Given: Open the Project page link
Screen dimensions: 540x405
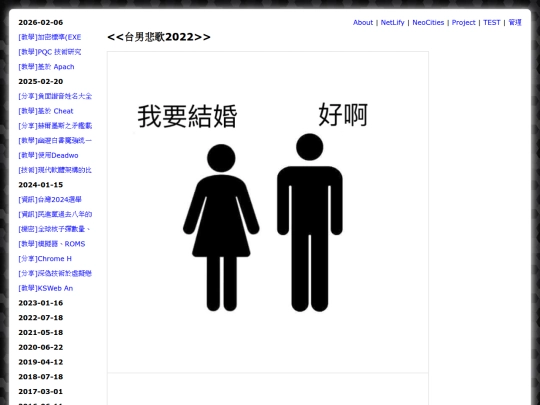Looking at the screenshot, I should click(463, 22).
